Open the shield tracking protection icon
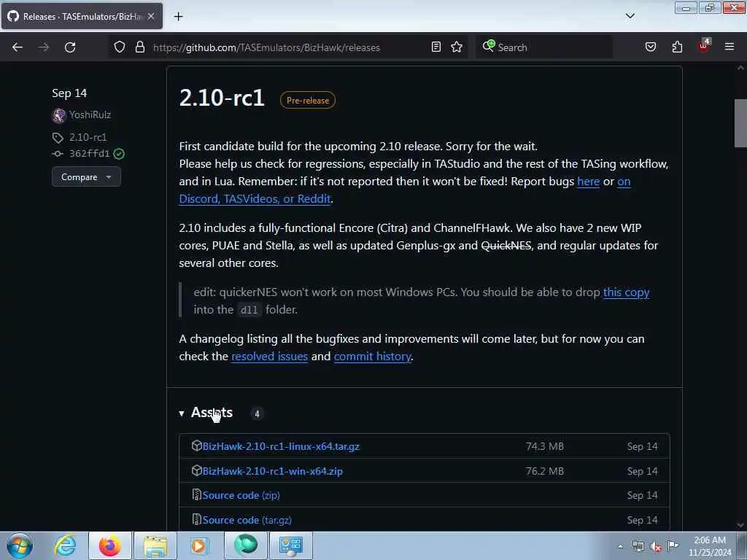This screenshot has width=747, height=560. pos(120,47)
